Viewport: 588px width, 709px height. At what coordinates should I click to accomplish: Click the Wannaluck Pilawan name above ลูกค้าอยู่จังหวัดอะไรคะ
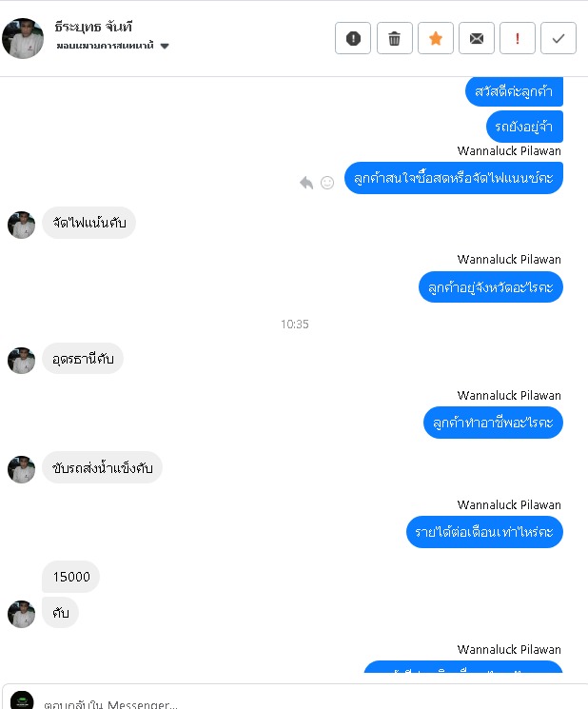point(509,259)
